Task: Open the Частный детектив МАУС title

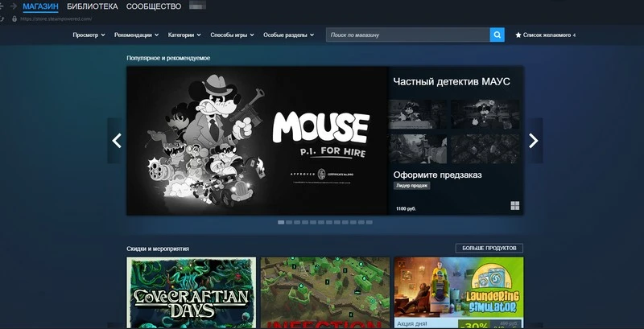Action: tap(452, 81)
